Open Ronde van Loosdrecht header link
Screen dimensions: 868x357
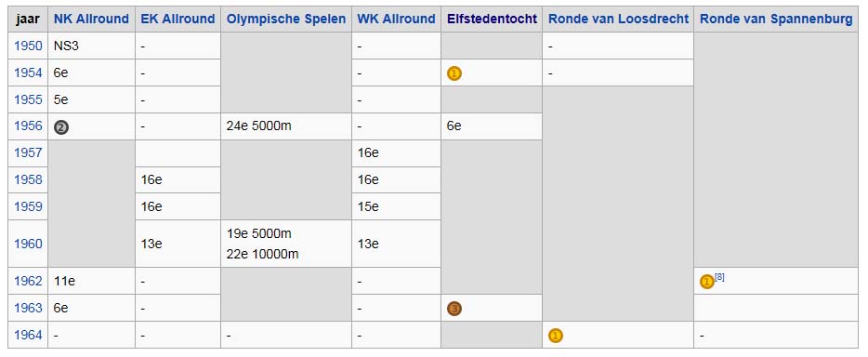point(618,19)
